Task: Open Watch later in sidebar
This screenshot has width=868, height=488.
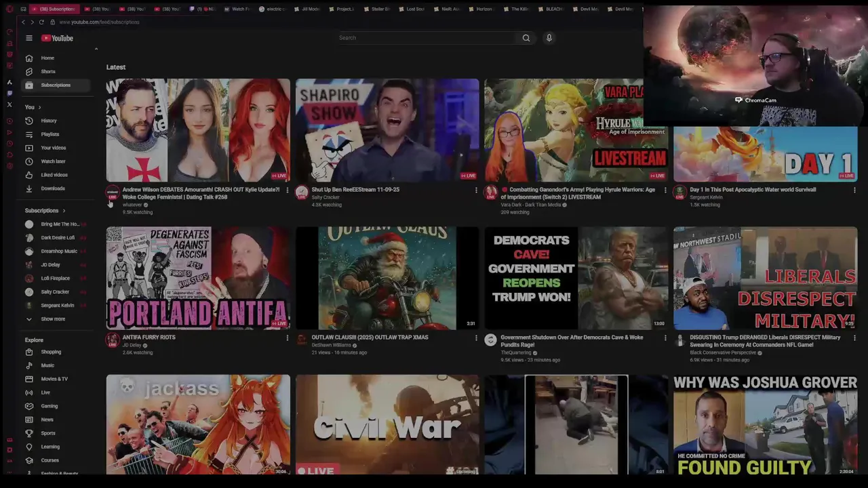Action: 57,161
